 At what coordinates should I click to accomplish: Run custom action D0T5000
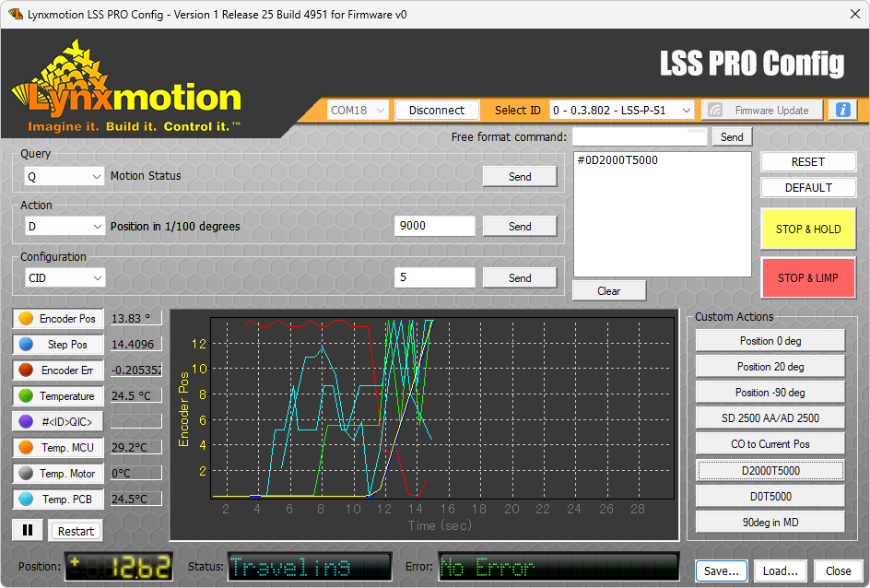[x=770, y=497]
